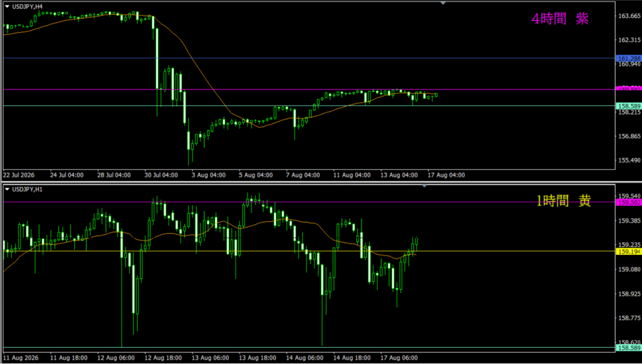The height and width of the screenshot is (364, 642).
Task: Click the '11 Aug 18:00' time label
Action: pos(69,358)
